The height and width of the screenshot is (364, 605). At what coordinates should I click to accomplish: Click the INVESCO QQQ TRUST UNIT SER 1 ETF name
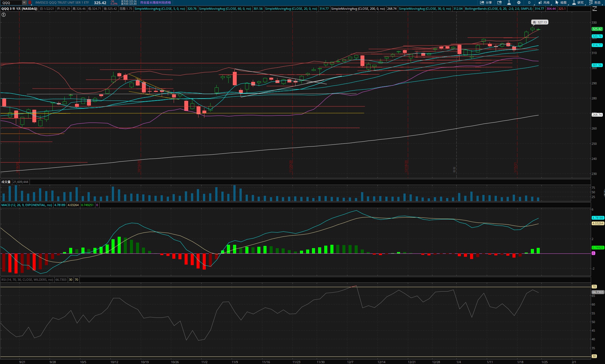tap(62, 3)
